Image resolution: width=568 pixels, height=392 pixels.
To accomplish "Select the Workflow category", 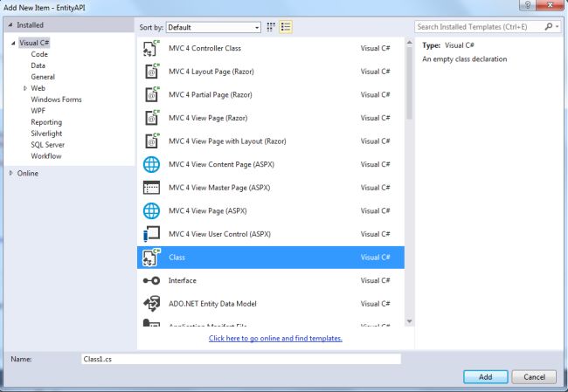I will click(x=46, y=156).
